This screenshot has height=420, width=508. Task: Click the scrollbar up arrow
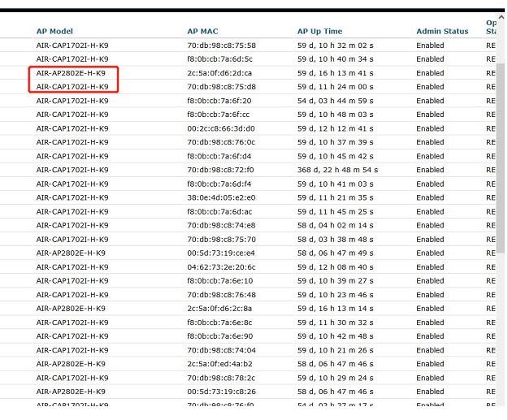pyautogui.click(x=501, y=18)
